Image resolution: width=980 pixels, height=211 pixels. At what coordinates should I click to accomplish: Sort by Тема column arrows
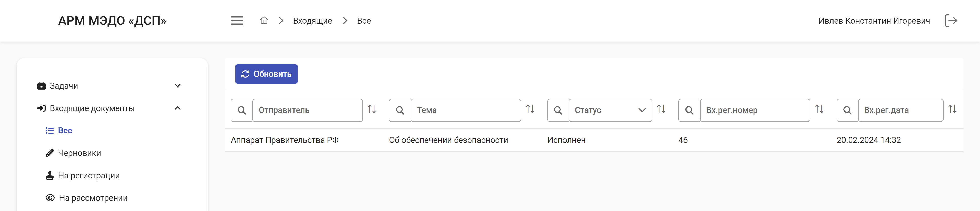(530, 109)
